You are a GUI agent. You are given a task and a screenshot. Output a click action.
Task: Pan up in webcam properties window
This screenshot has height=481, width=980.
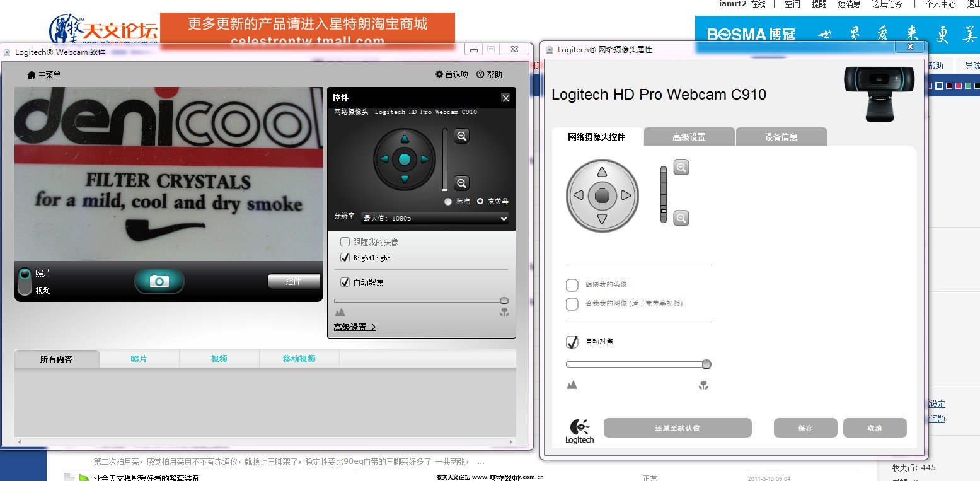602,172
